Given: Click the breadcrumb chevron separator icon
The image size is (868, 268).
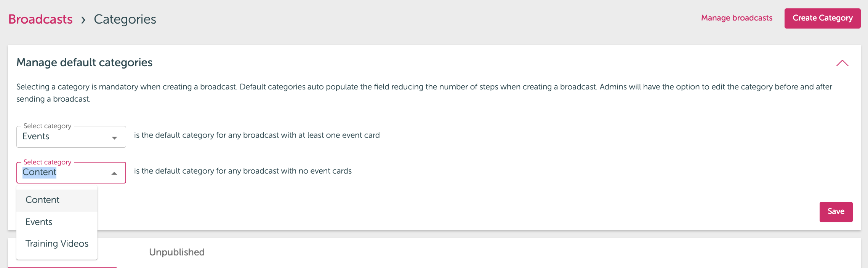Looking at the screenshot, I should point(83,20).
